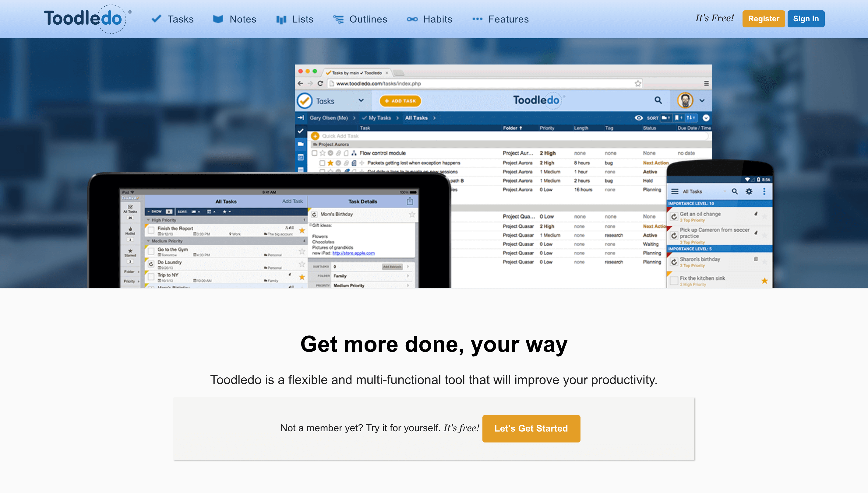Check the 'Fix the kitchen sink' checkbox
The width and height of the screenshot is (868, 493).
[674, 281]
